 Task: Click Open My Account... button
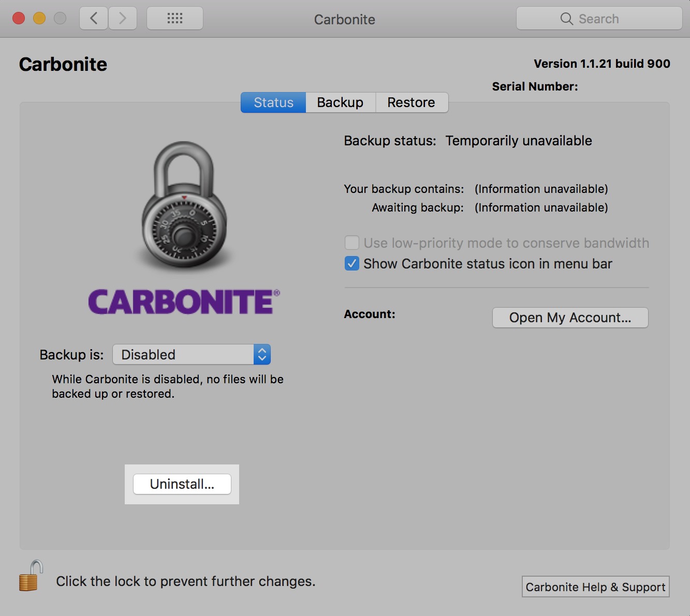coord(570,318)
